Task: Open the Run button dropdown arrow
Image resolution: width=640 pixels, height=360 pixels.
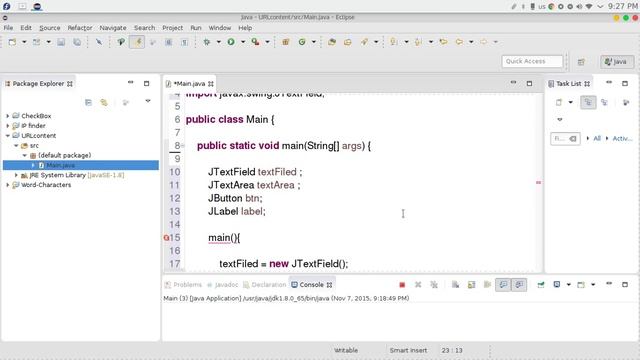Action: click(x=243, y=42)
